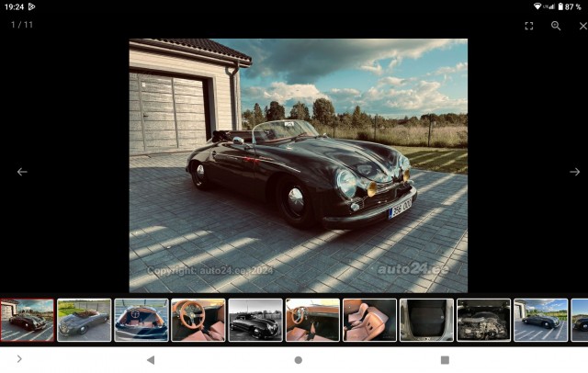Image resolution: width=588 pixels, height=373 pixels.
Task: Select fourth thumbnail with wooden steering wheel
Action: pos(198,320)
